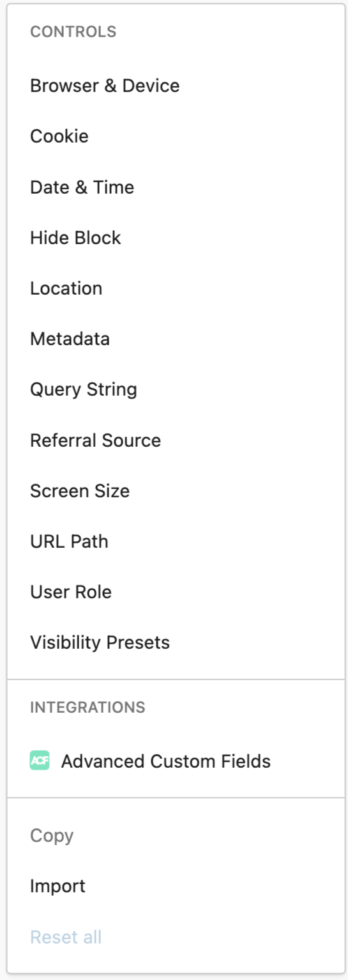Click the Copy menu entry
Viewport: 348px width, 980px height.
[176, 836]
